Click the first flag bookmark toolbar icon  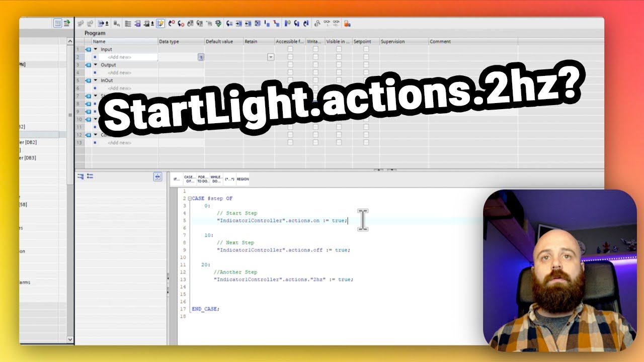(x=288, y=23)
